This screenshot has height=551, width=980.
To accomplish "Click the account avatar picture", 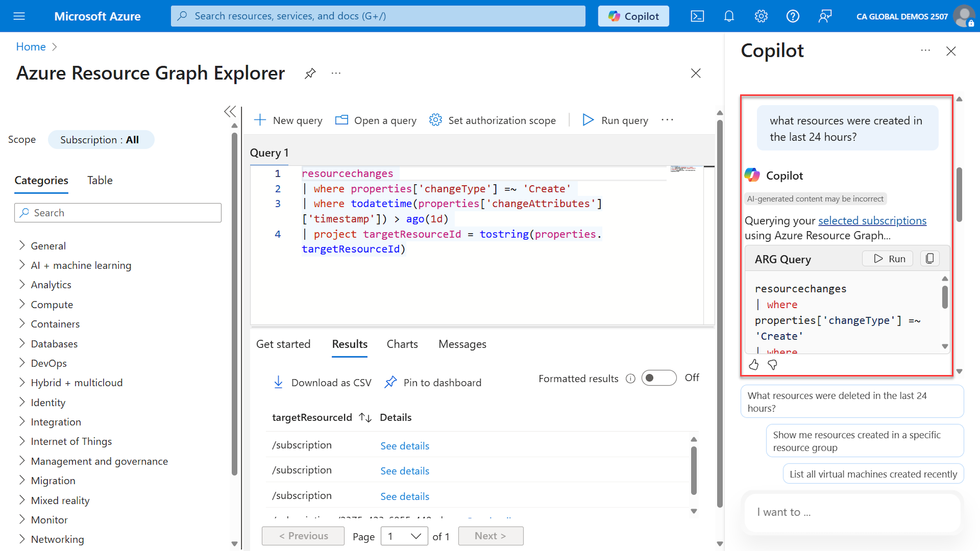I will (964, 16).
